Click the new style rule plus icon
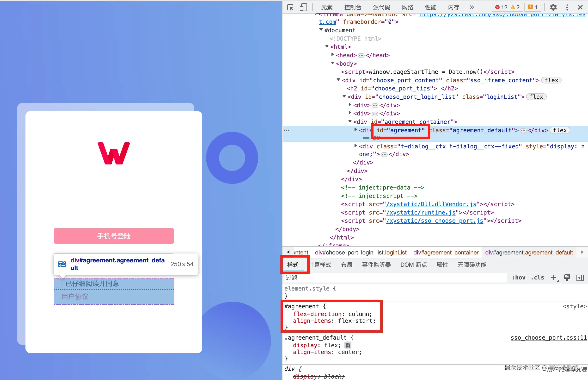The height and width of the screenshot is (380, 588). 553,278
